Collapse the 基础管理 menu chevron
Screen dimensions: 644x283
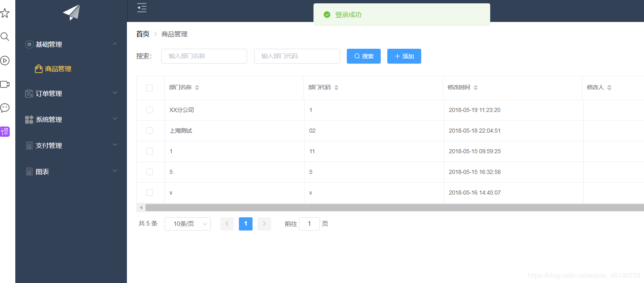[115, 44]
